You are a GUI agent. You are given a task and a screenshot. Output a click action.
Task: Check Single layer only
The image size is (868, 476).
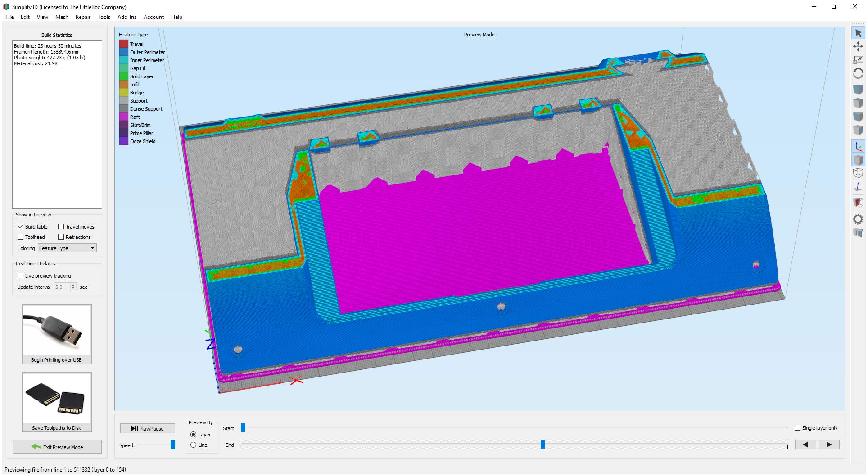point(797,428)
